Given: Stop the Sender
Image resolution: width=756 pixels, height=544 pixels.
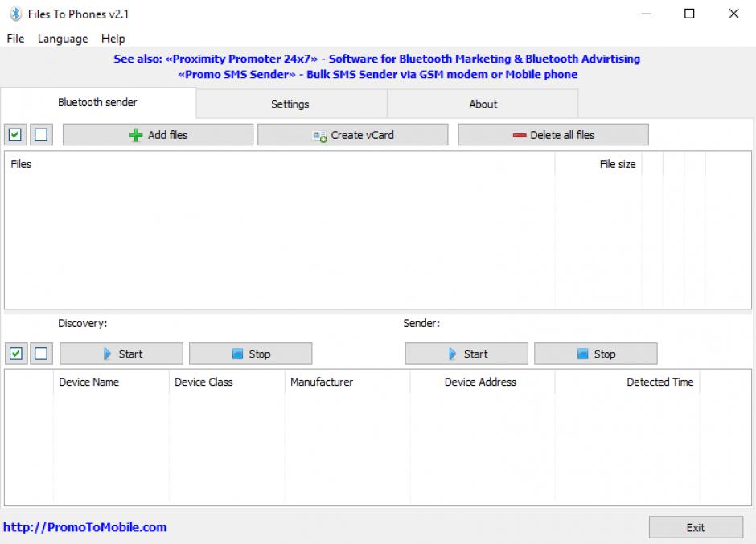Looking at the screenshot, I should (x=596, y=354).
